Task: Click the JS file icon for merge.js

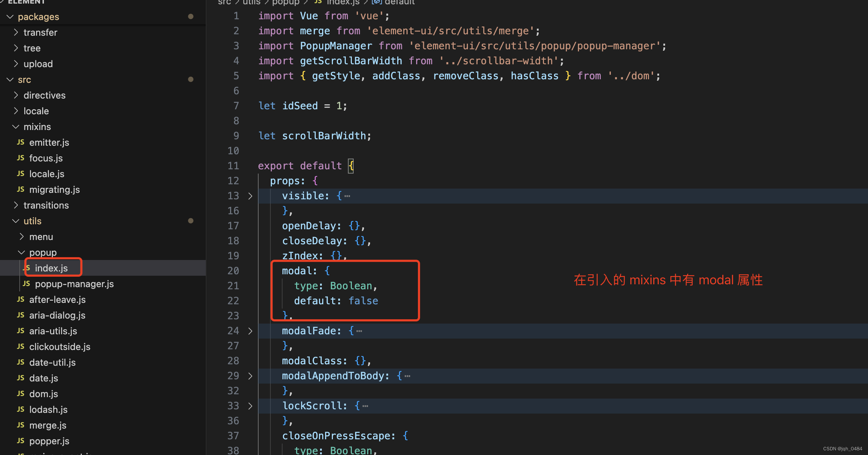Action: click(21, 425)
